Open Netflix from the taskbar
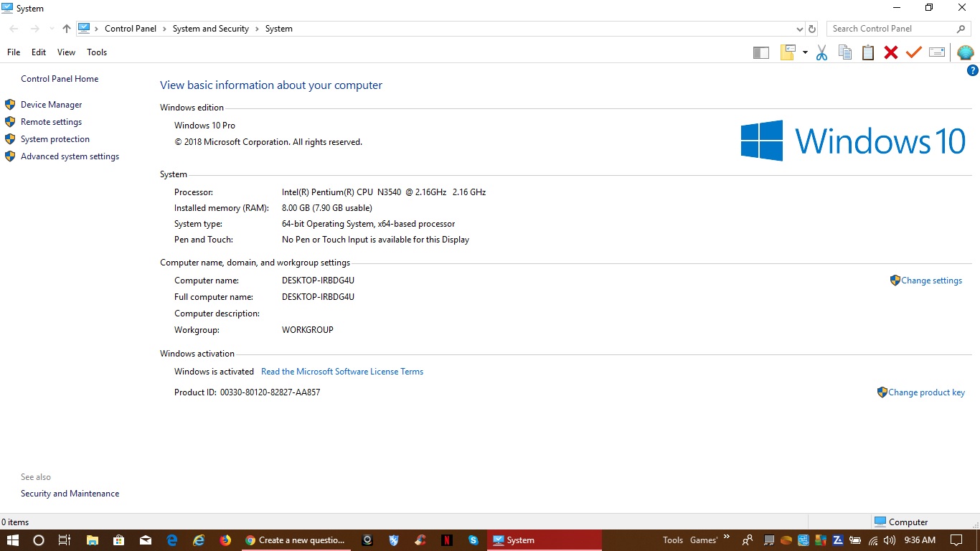 coord(446,540)
